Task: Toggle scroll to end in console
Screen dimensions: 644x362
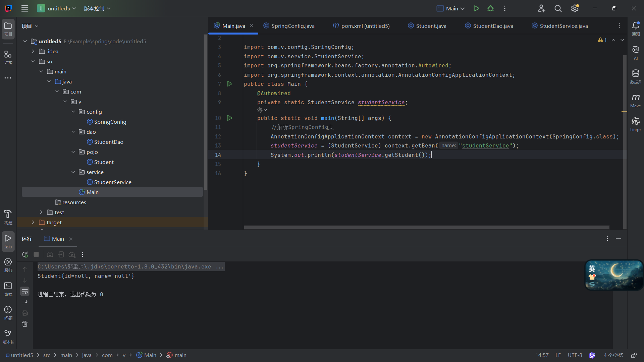Action: pos(25,302)
